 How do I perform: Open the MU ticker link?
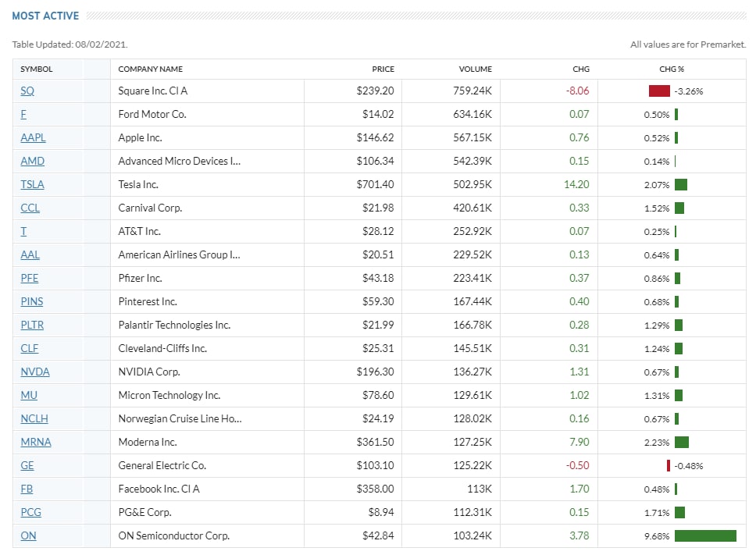click(x=29, y=395)
